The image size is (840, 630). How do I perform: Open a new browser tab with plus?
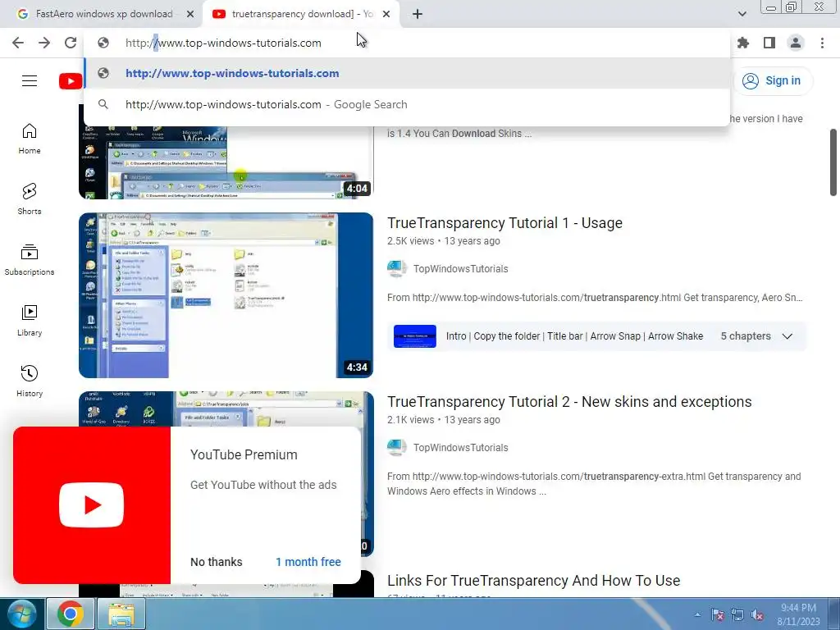[x=418, y=15]
